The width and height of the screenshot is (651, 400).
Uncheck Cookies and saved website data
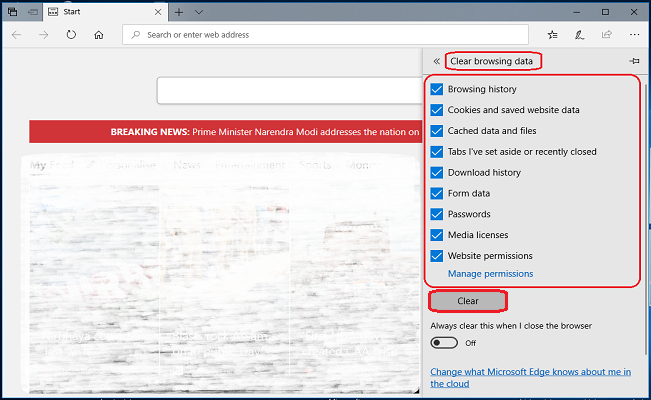(437, 110)
